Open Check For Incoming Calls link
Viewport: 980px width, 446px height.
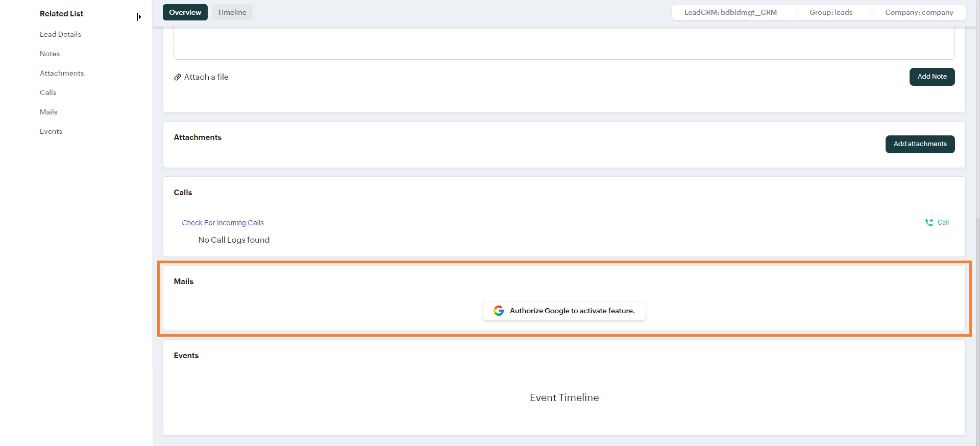click(x=223, y=223)
